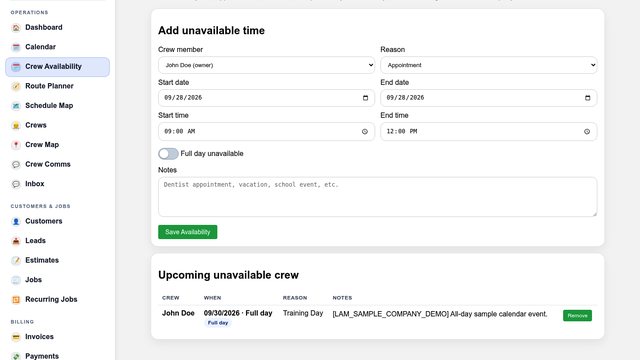This screenshot has height=360, width=640.
Task: Remove John Doe's Training Day entry
Action: click(x=577, y=316)
